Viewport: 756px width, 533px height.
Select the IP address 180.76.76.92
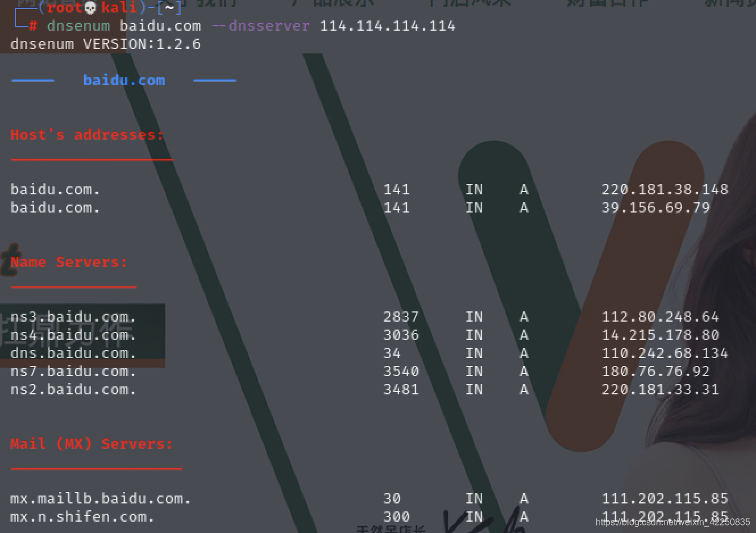[x=656, y=371]
